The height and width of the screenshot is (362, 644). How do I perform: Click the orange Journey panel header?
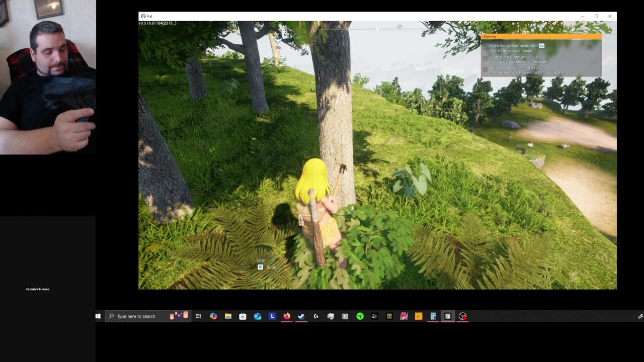[x=541, y=36]
